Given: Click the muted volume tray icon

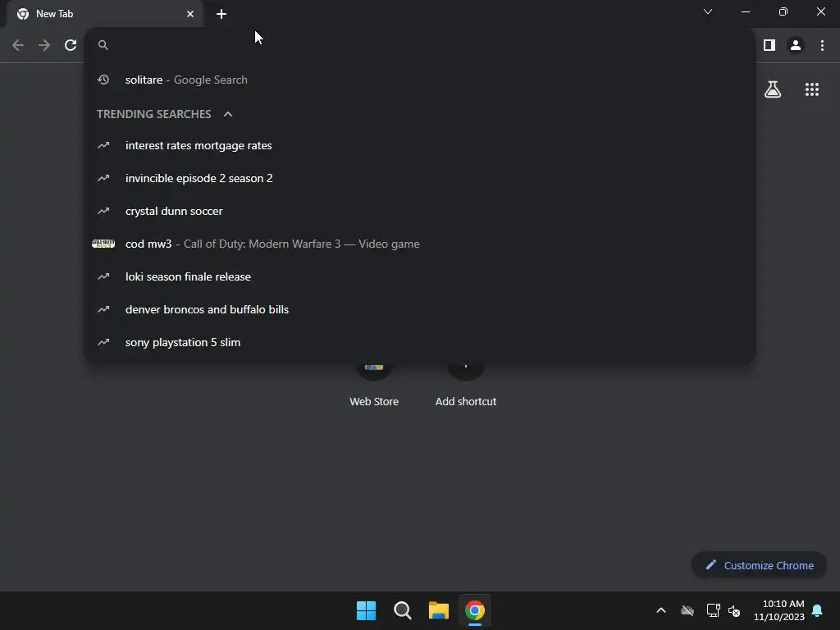Looking at the screenshot, I should point(734,610).
